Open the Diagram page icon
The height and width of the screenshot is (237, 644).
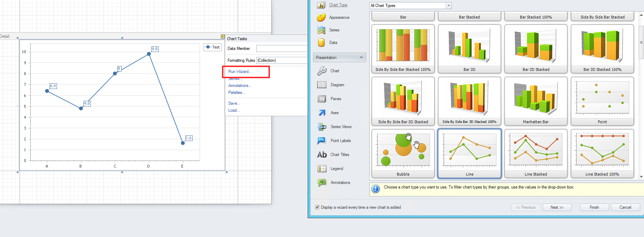click(x=322, y=85)
